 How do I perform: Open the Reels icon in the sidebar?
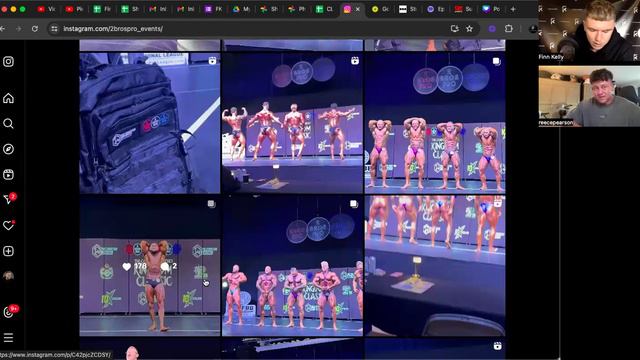coord(8,175)
